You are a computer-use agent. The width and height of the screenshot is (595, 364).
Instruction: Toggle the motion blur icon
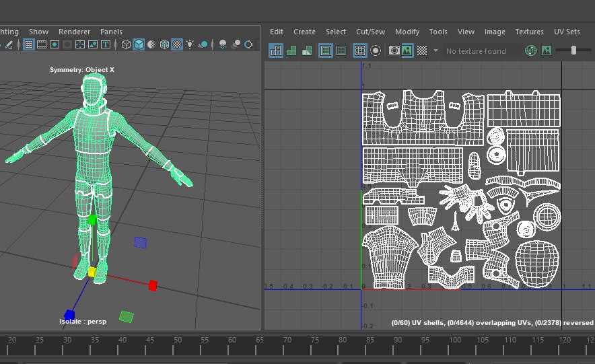(x=236, y=44)
